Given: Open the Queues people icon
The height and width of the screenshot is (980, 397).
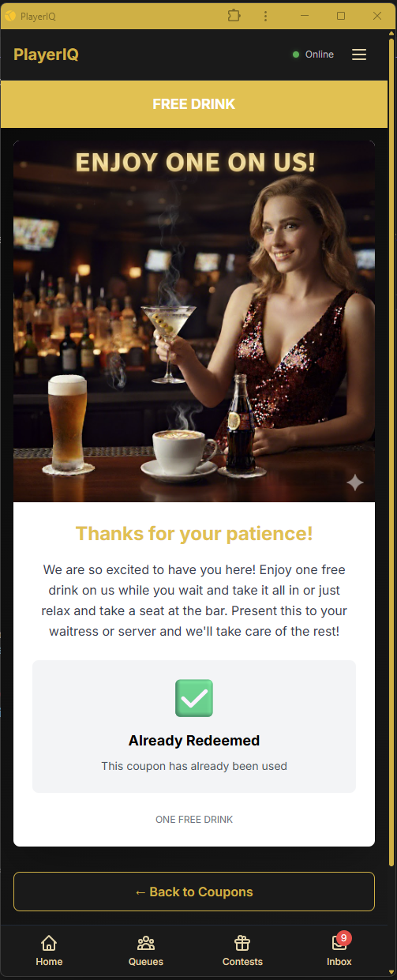Looking at the screenshot, I should click(146, 943).
